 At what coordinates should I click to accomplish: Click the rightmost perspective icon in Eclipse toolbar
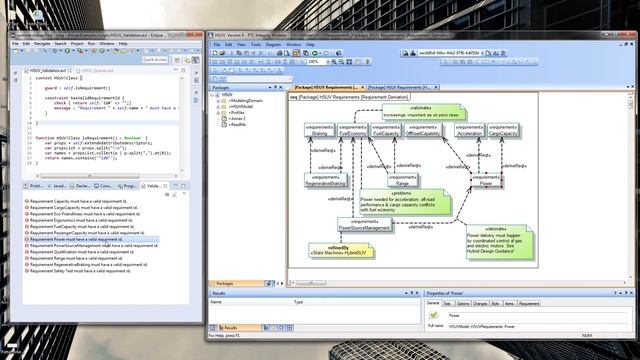coord(196,60)
